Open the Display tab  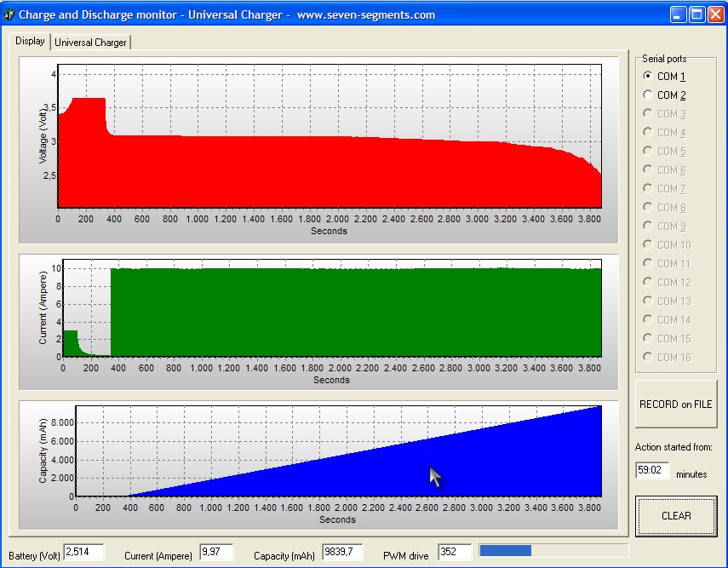[30, 42]
